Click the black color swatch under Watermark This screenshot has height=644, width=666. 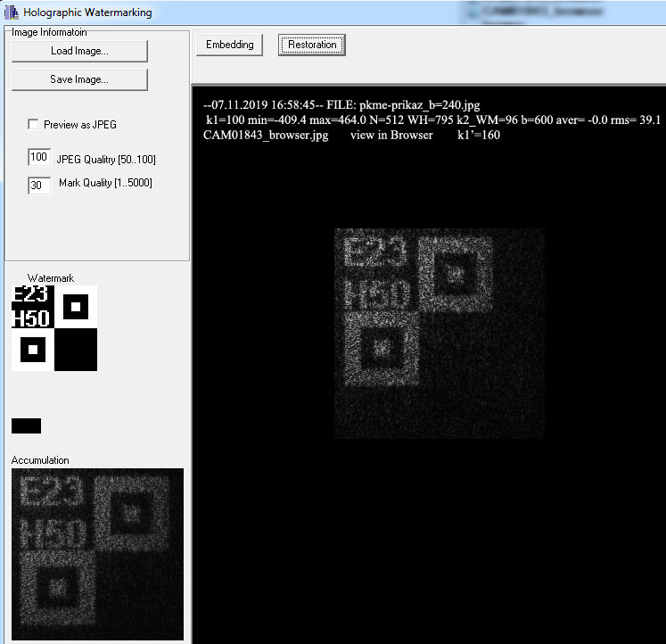[x=27, y=426]
